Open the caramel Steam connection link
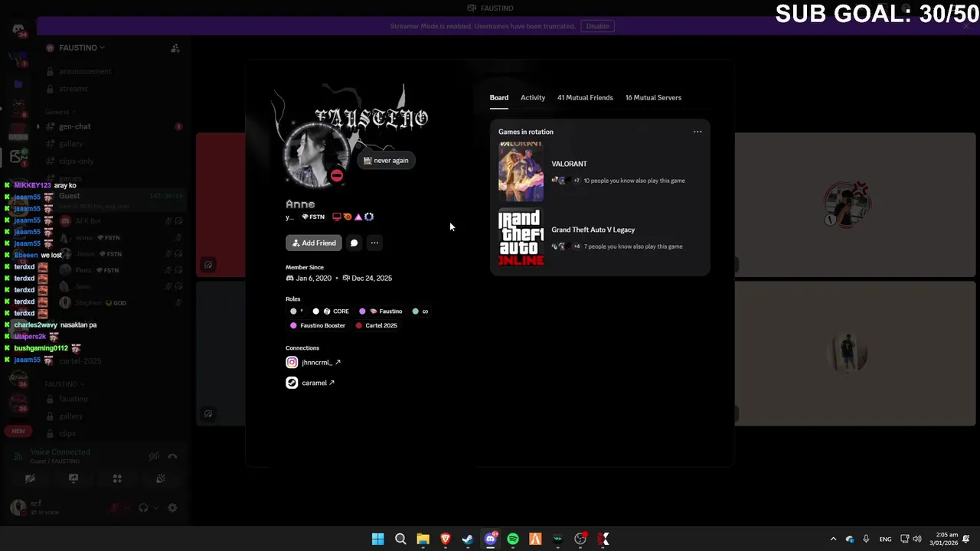This screenshot has width=980, height=551. click(x=318, y=383)
